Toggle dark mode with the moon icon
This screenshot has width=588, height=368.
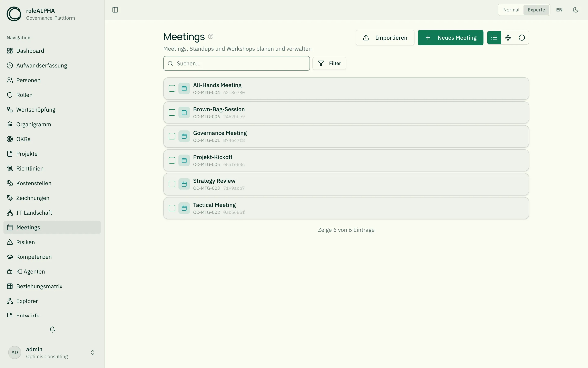pos(576,10)
